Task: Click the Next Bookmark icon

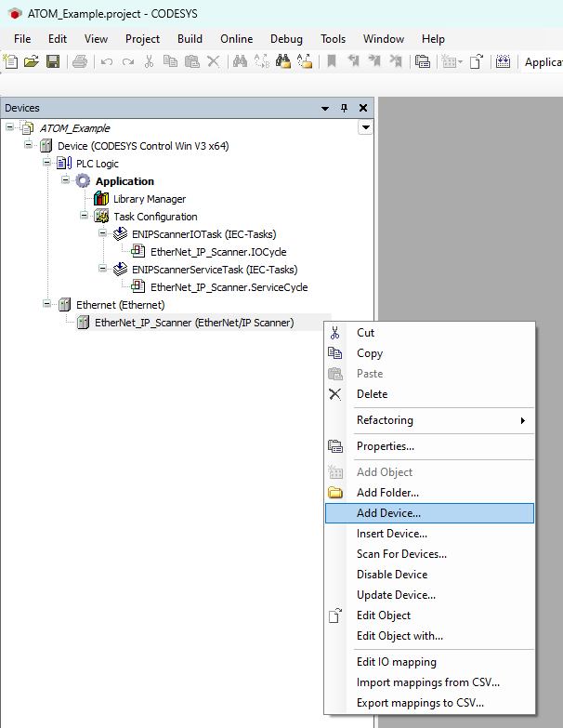Action: (x=374, y=61)
